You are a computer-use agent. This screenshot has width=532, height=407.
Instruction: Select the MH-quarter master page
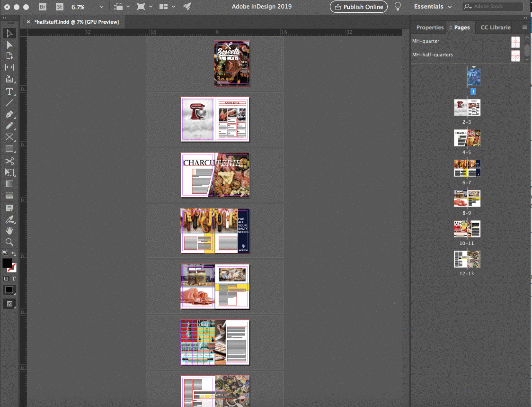[426, 41]
